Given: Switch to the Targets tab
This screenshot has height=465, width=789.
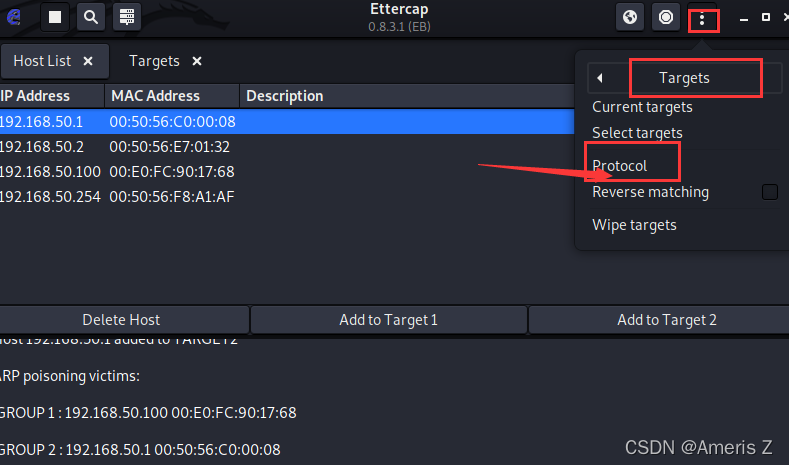Looking at the screenshot, I should [154, 61].
